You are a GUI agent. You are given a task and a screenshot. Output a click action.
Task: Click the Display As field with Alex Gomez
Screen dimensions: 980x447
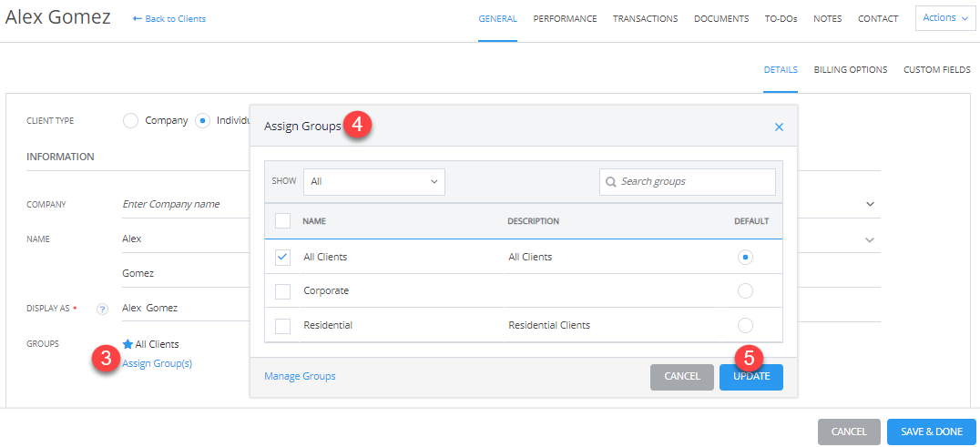pyautogui.click(x=185, y=308)
